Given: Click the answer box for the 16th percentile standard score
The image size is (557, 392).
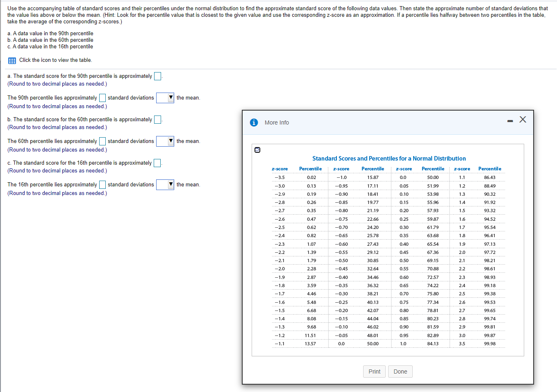Looking at the screenshot, I should point(157,163).
